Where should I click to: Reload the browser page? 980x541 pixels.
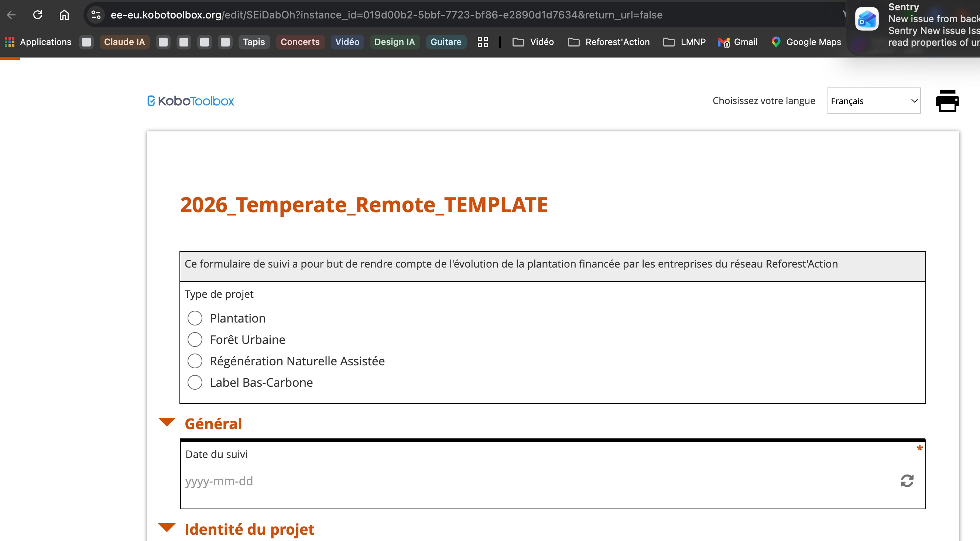tap(37, 15)
